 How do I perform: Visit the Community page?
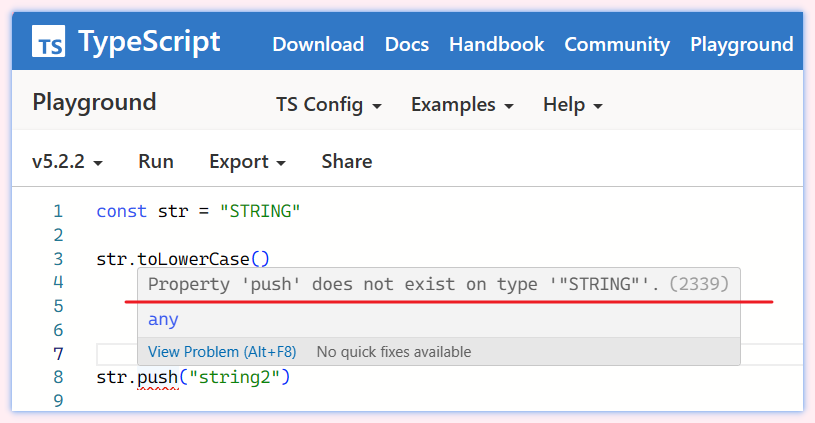(617, 44)
